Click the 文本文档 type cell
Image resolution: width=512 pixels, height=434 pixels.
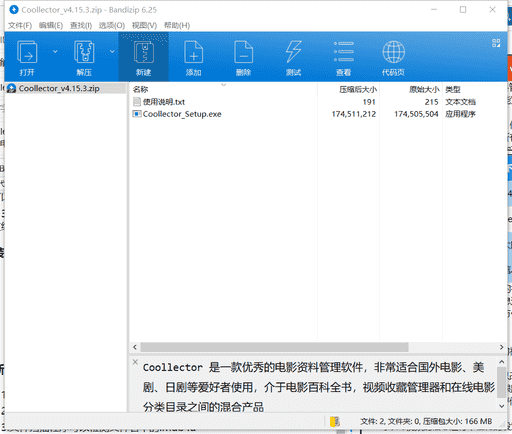point(460,102)
